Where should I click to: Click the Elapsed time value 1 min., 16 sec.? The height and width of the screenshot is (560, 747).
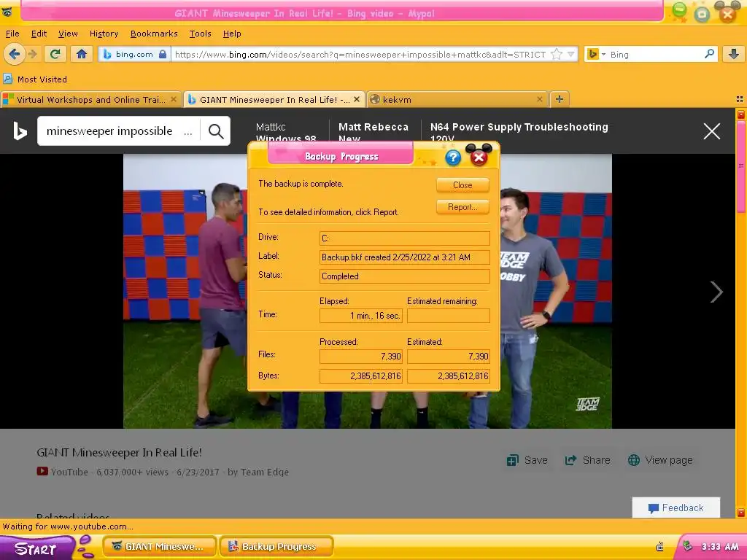pos(361,316)
